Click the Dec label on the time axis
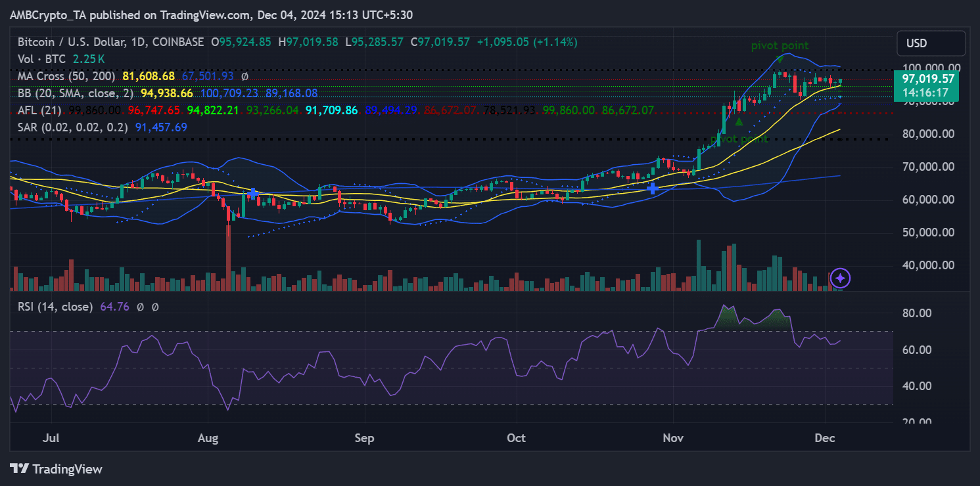The height and width of the screenshot is (486, 980). [826, 437]
